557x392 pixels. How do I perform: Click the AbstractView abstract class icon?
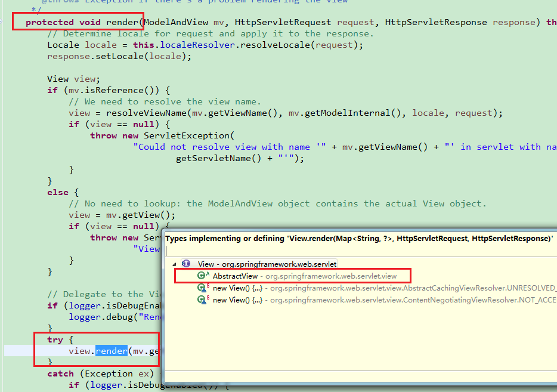coord(203,276)
